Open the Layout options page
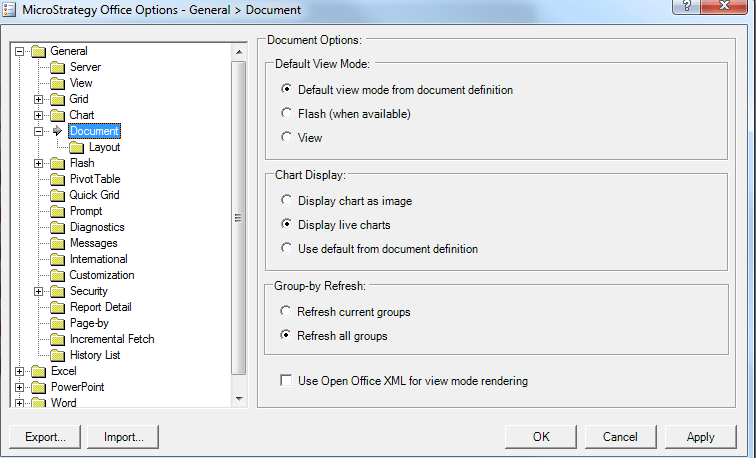This screenshot has height=458, width=756. click(105, 147)
